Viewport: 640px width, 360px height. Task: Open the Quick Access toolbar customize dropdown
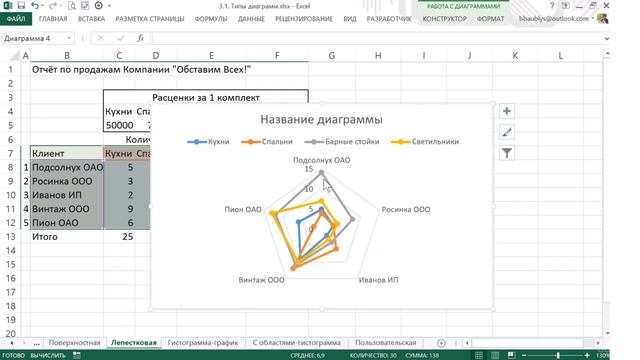tap(109, 6)
